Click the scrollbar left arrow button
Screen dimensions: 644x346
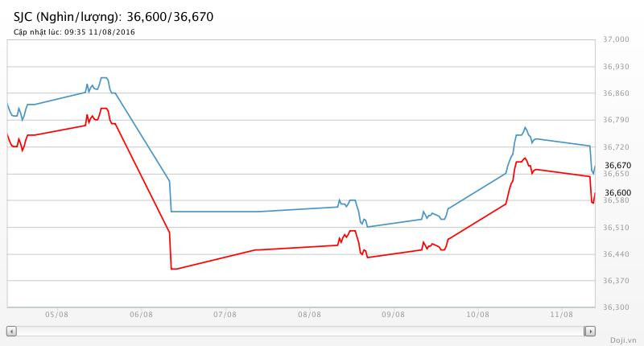click(10, 331)
